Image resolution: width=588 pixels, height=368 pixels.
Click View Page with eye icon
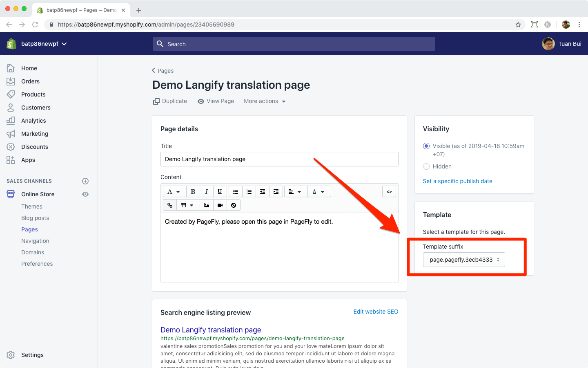click(216, 101)
